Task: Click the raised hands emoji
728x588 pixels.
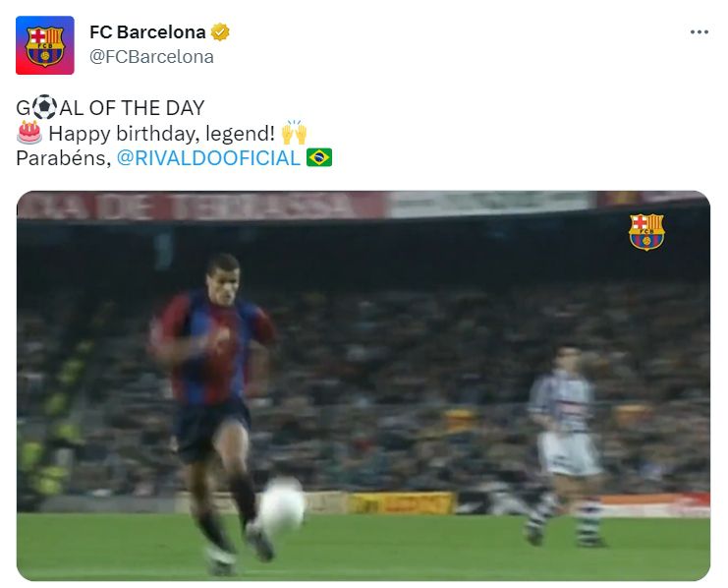Action: point(294,133)
